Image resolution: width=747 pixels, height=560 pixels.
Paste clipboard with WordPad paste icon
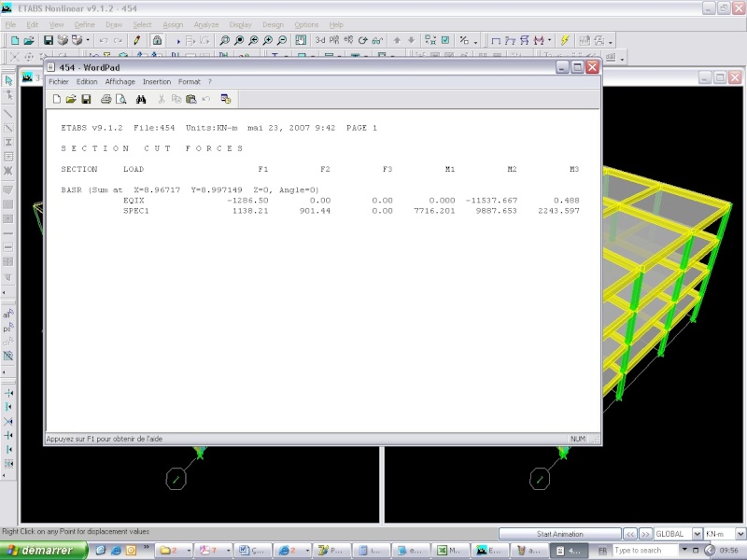tap(191, 99)
